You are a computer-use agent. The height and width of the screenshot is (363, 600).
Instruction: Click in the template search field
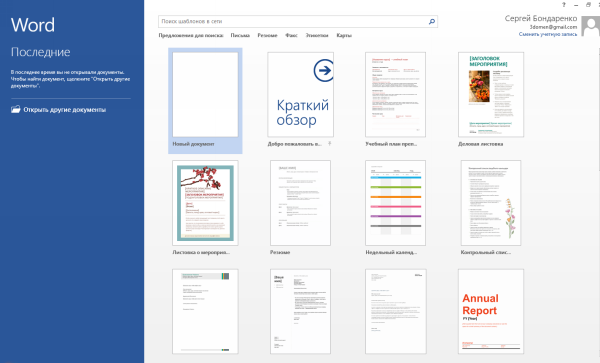(293, 21)
